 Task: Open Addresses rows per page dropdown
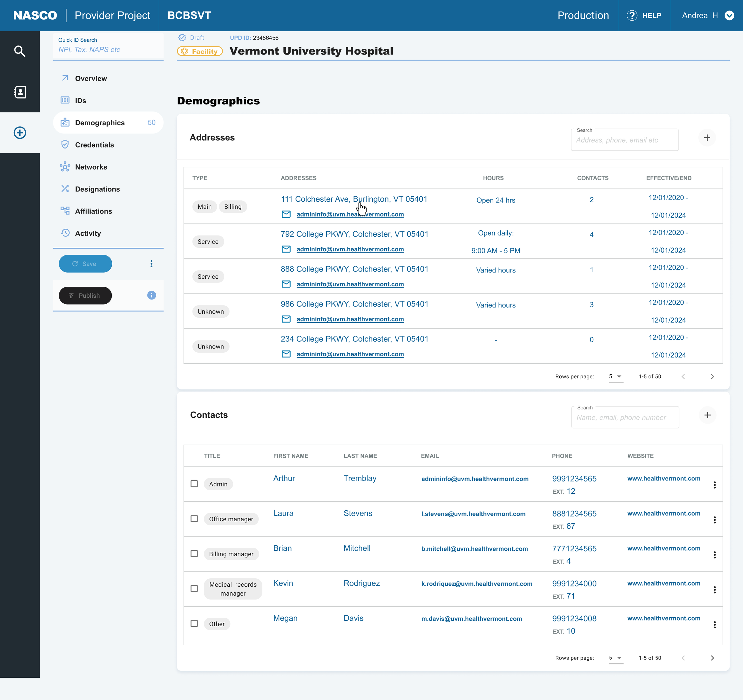pos(616,376)
